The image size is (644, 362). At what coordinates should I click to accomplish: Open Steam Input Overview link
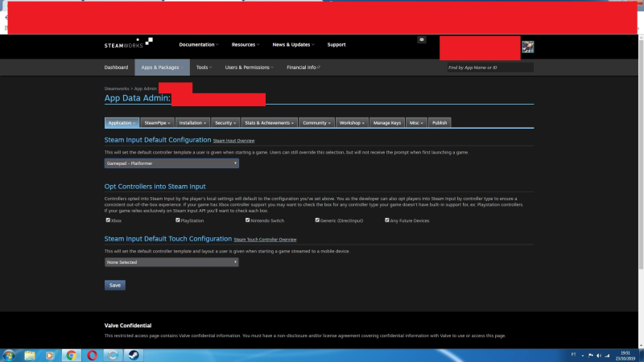click(x=233, y=141)
